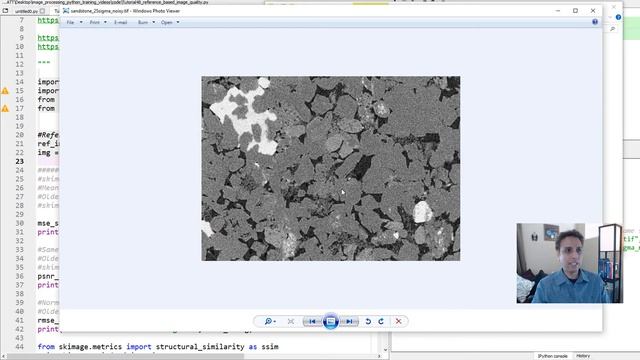This screenshot has width=640, height=360.
Task: Click the Actual Size button
Action: (291, 322)
